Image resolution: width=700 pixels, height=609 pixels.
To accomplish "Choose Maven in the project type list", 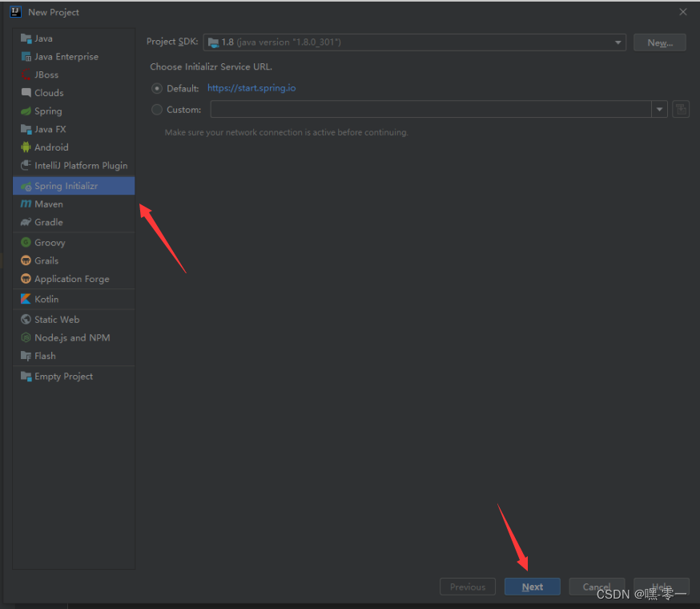I will [74, 204].
